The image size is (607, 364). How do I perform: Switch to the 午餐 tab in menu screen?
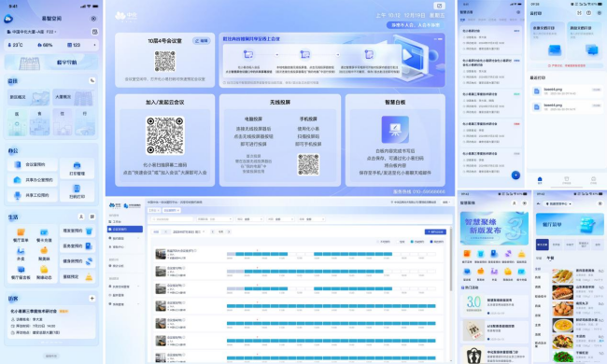(550, 258)
